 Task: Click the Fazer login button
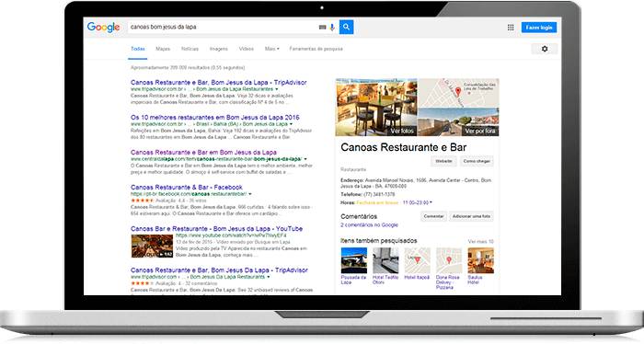539,28
